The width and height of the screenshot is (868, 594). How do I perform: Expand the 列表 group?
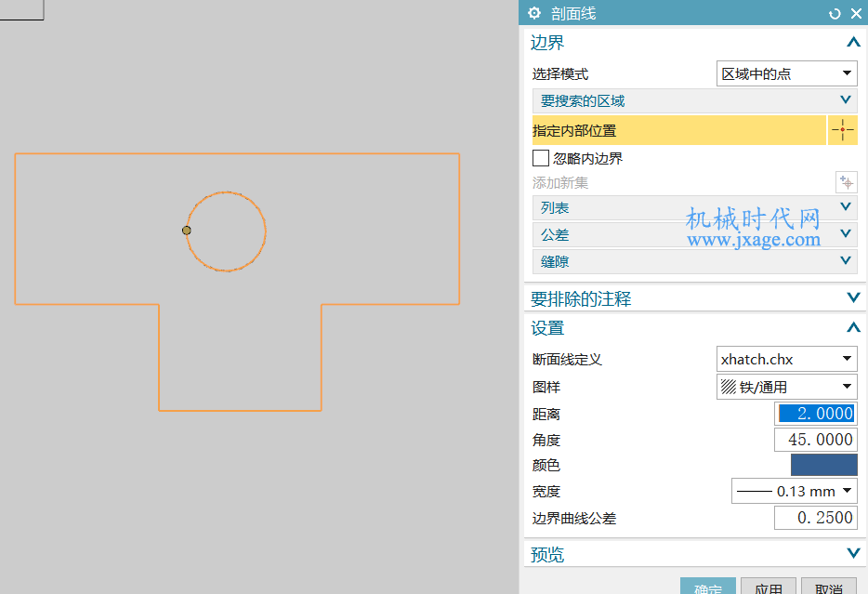click(x=695, y=207)
